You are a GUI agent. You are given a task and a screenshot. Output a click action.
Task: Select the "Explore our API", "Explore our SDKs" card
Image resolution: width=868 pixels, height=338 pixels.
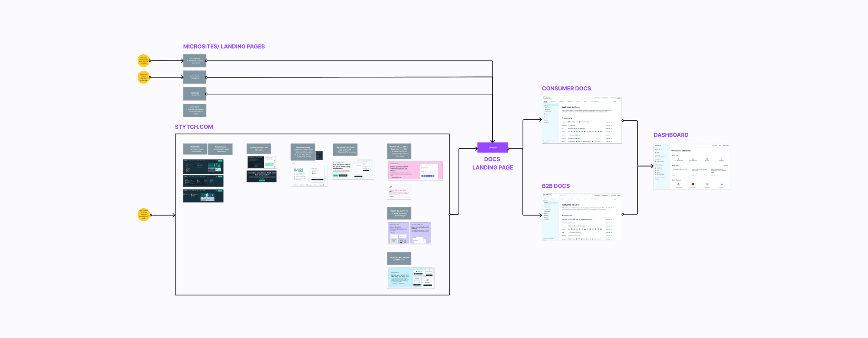[x=399, y=258]
